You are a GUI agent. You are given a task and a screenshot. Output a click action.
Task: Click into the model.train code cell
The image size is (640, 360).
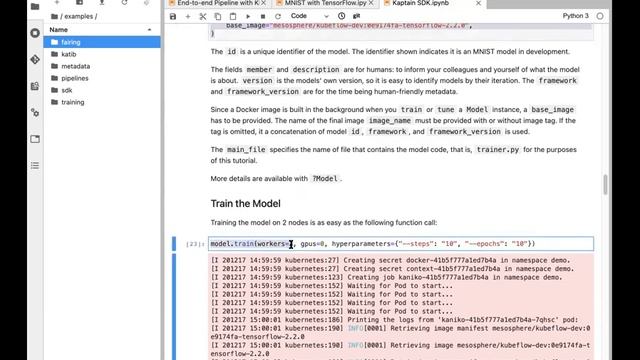click(x=401, y=244)
